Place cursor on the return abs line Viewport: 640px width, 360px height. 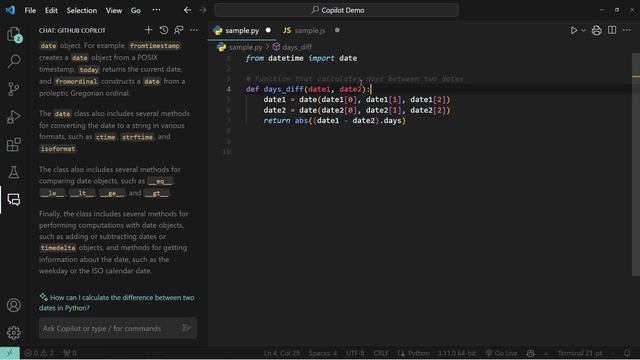pos(334,120)
